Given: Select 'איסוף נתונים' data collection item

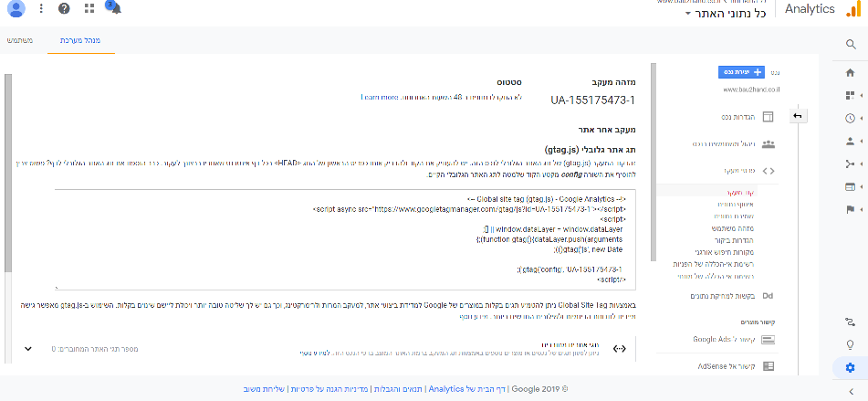Looking at the screenshot, I should (x=737, y=205).
